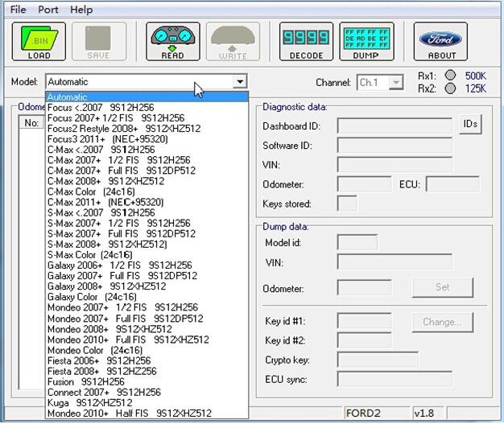Pick C-Max 2011+ (NEC+95320)
The image size is (504, 424).
click(x=147, y=202)
